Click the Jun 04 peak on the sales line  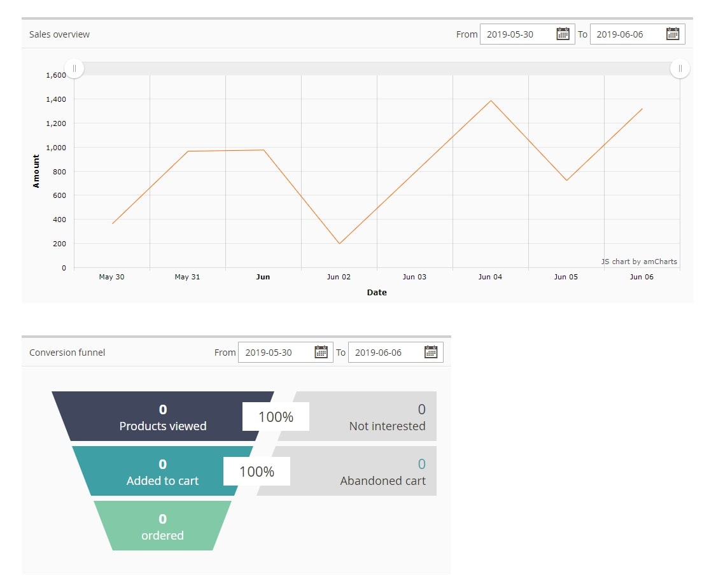[490, 101]
